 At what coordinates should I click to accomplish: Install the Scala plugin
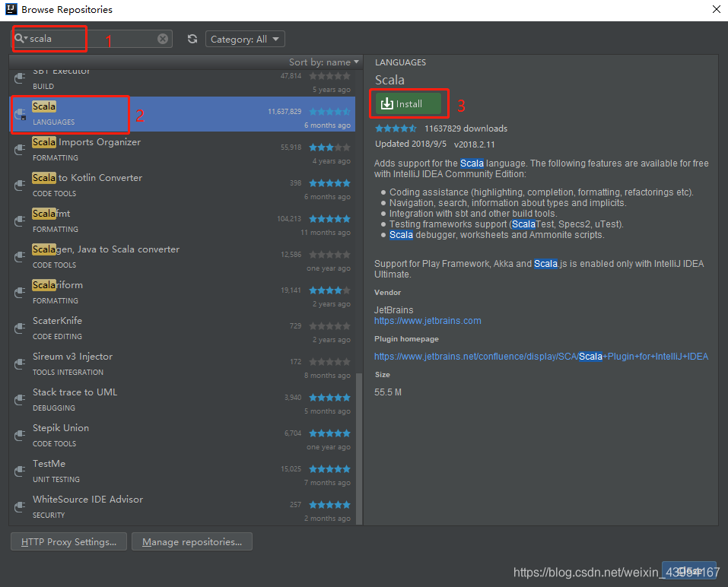[408, 103]
